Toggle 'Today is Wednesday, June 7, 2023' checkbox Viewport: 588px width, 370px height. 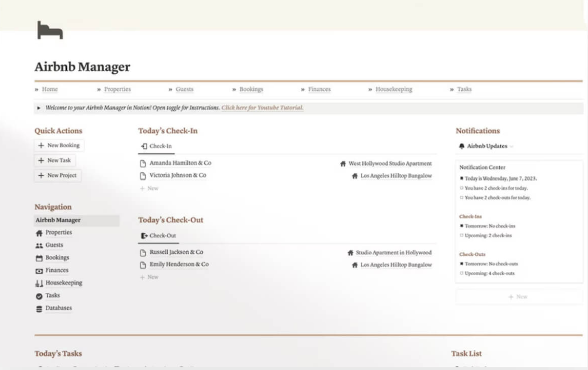click(x=461, y=179)
